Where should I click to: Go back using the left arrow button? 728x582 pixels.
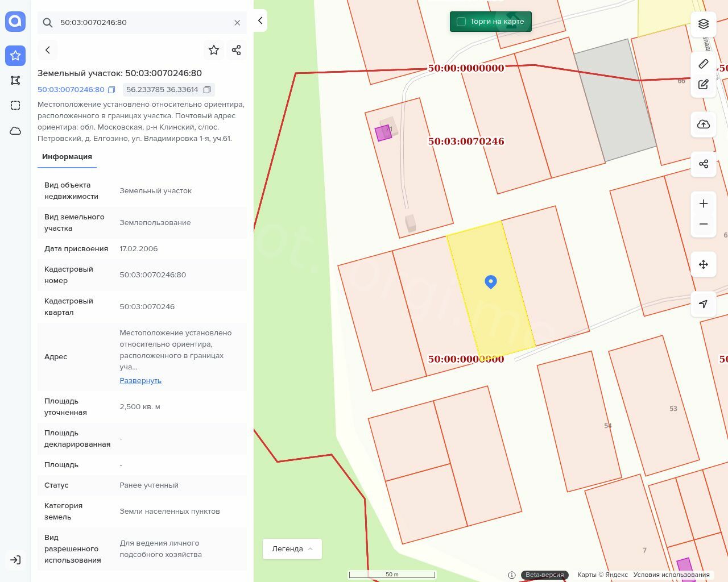tap(48, 50)
